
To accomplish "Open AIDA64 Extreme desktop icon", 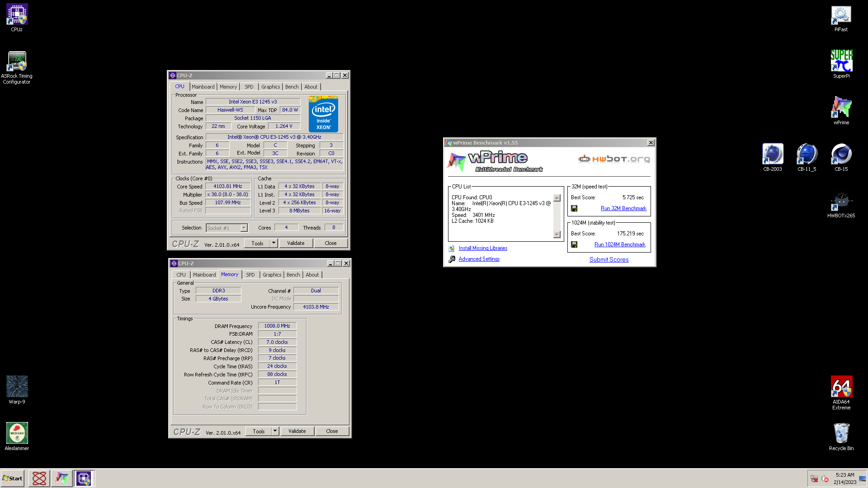I will pos(841,392).
